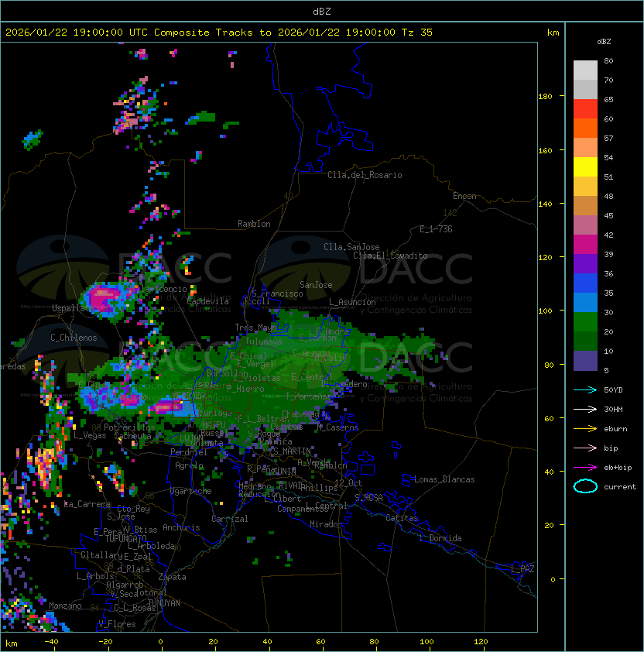Click the 'L_Asuncion' place label
Image resolution: width=644 pixels, height=652 pixels.
tap(352, 302)
